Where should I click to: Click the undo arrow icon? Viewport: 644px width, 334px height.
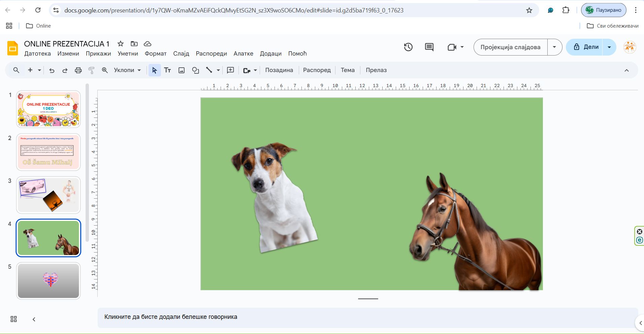pos(52,70)
